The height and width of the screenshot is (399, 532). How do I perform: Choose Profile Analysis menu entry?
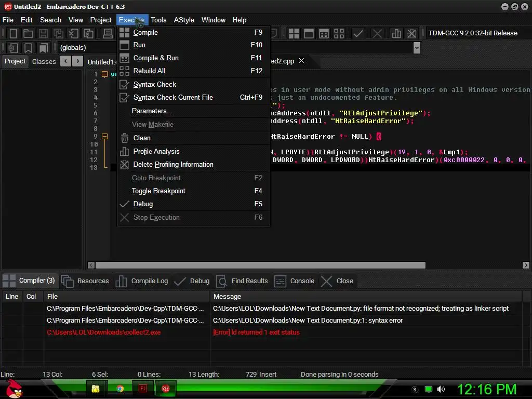pyautogui.click(x=193, y=151)
